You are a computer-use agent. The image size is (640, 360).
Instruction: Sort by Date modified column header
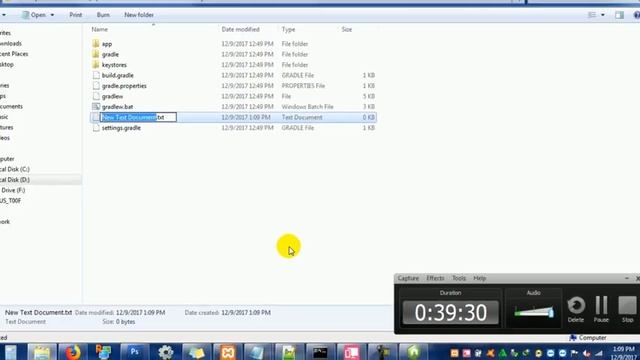click(x=240, y=29)
